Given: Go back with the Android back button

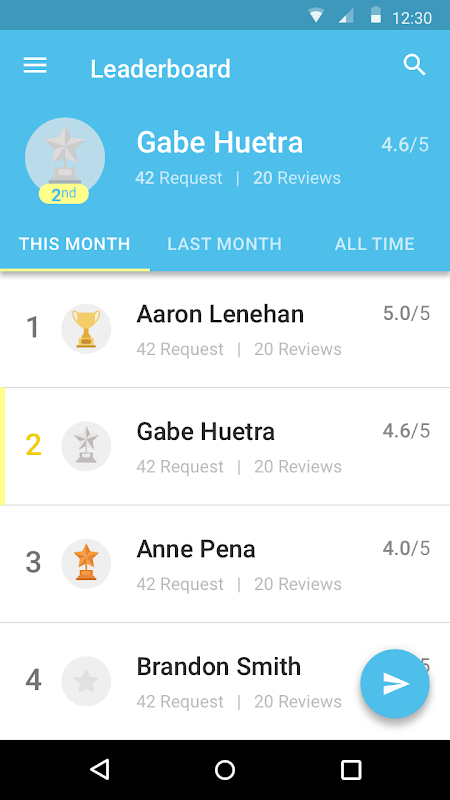Looking at the screenshot, I should click(x=99, y=769).
